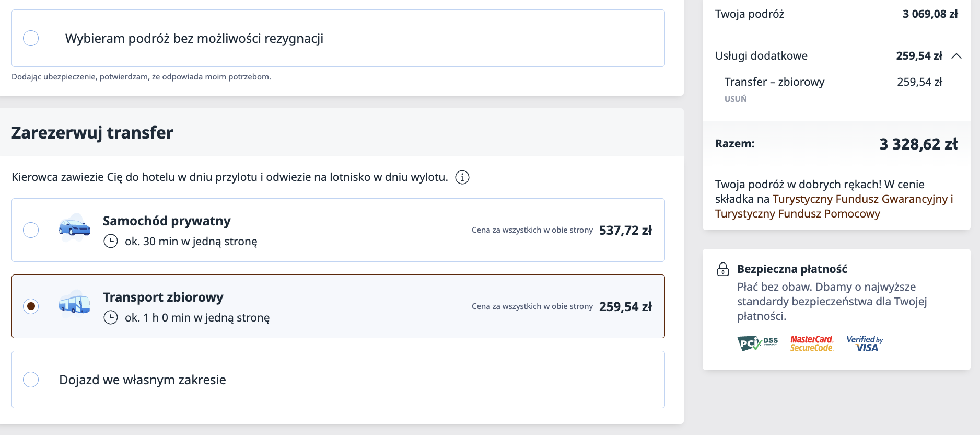The width and height of the screenshot is (980, 435).
Task: Collapse the Usługi dodatkowe section chevron
Action: (x=956, y=56)
